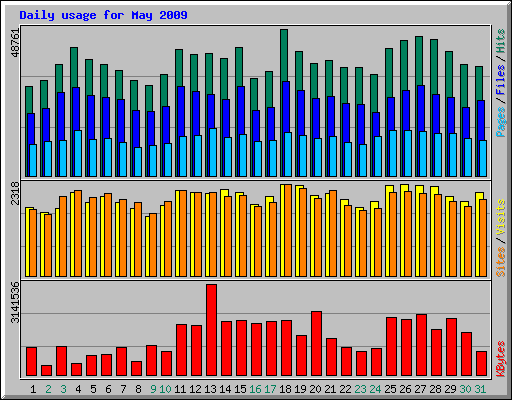The height and width of the screenshot is (400, 512).
Task: Select the tallest green hits bar, day 18
Action: point(284,55)
